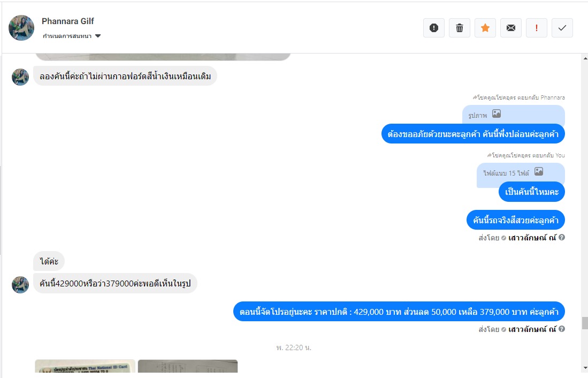This screenshot has width=588, height=378.
Task: Click the scrollbar up arrow in chat
Action: point(585,58)
